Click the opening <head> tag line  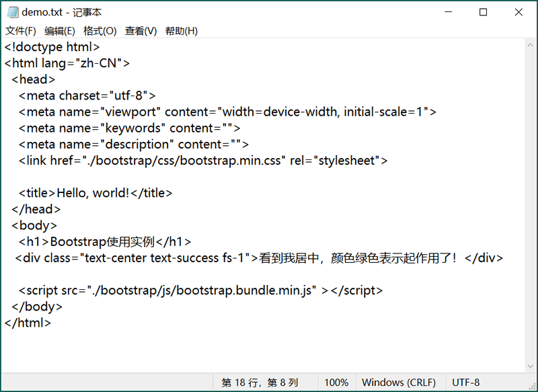click(x=33, y=79)
